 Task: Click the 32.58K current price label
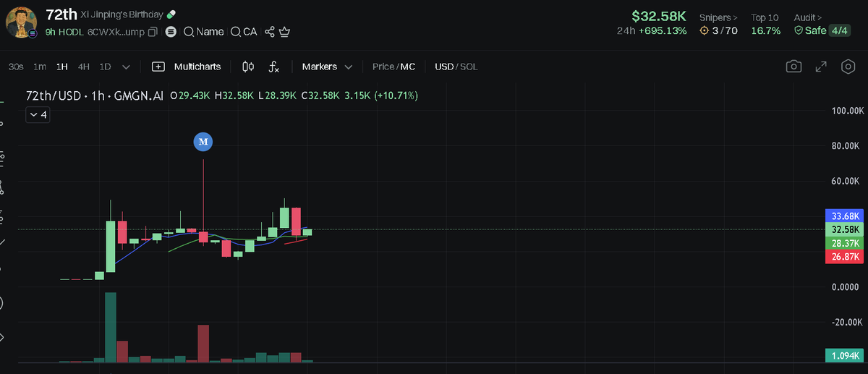pos(845,229)
